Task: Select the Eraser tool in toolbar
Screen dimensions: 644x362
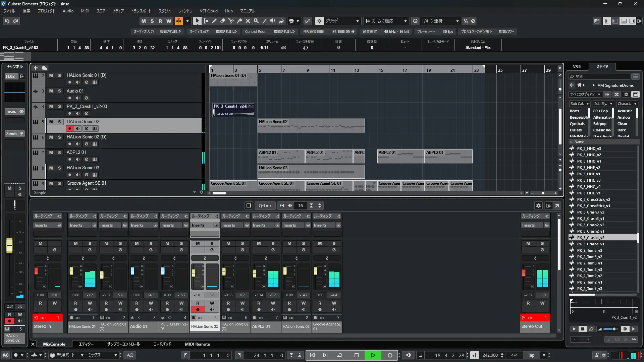Action: [222, 21]
